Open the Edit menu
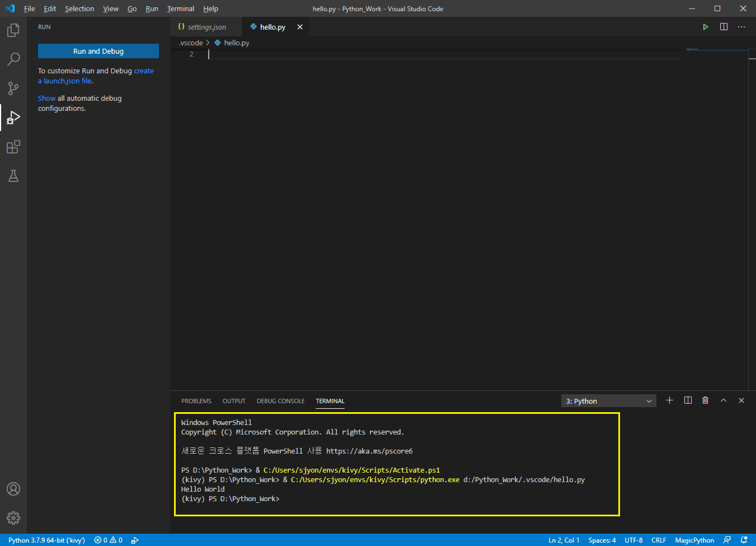Viewport: 756px width, 546px height. coord(50,8)
